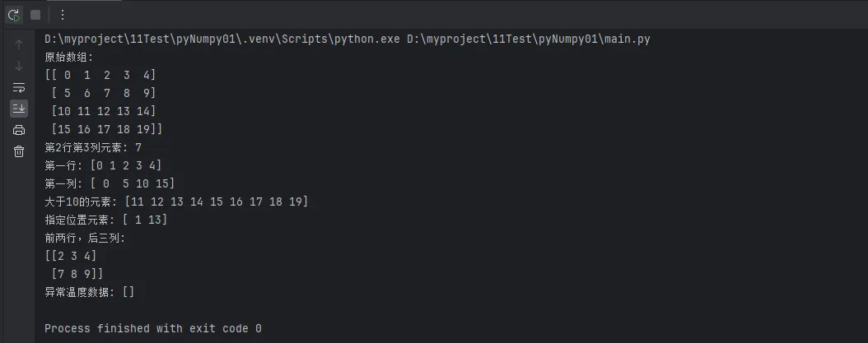
Task: Click the 前两行，后三列 heading line
Action: [85, 238]
